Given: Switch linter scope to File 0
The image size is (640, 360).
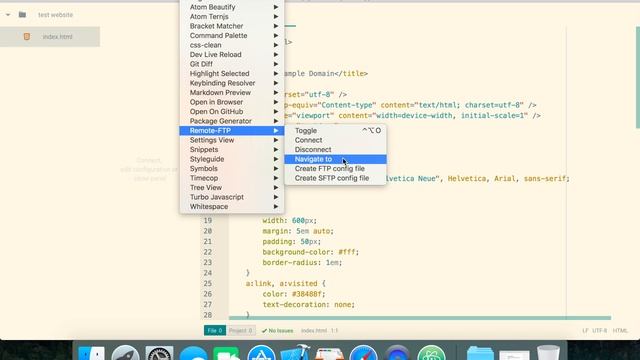Looking at the screenshot, I should 215,330.
